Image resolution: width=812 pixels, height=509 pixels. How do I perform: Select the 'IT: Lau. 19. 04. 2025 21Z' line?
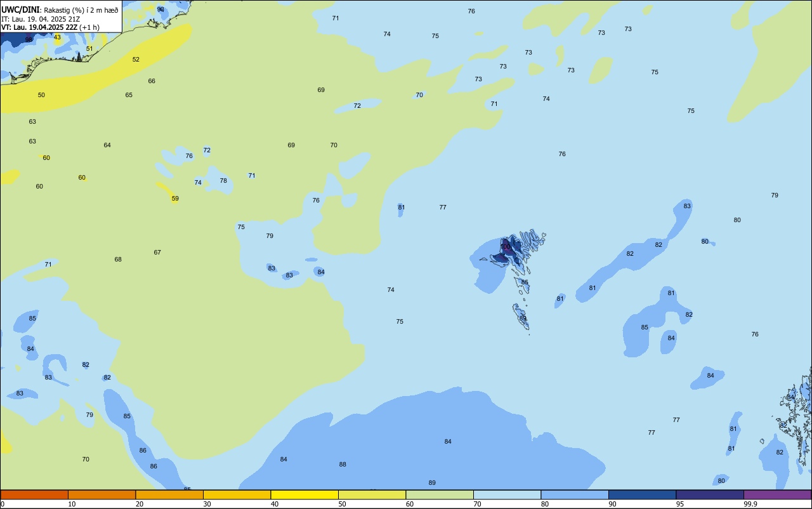[42, 18]
